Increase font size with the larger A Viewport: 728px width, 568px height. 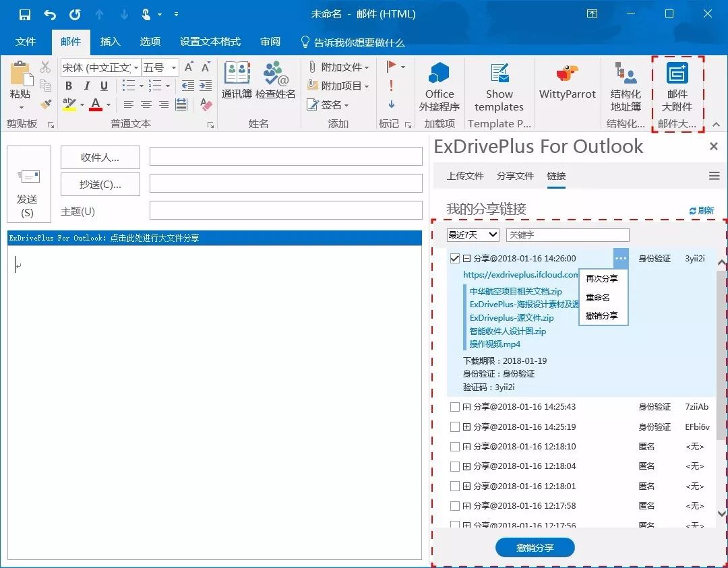189,67
